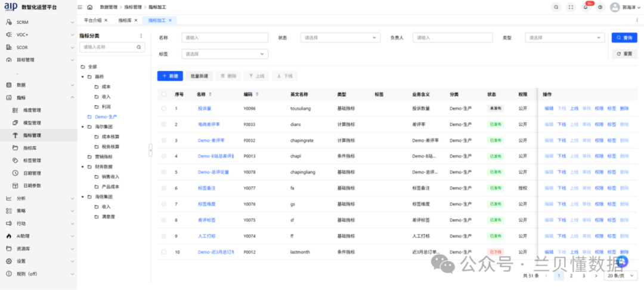The image size is (644, 290).
Task: Click the sort icon on 编码 column
Action: pos(257,94)
